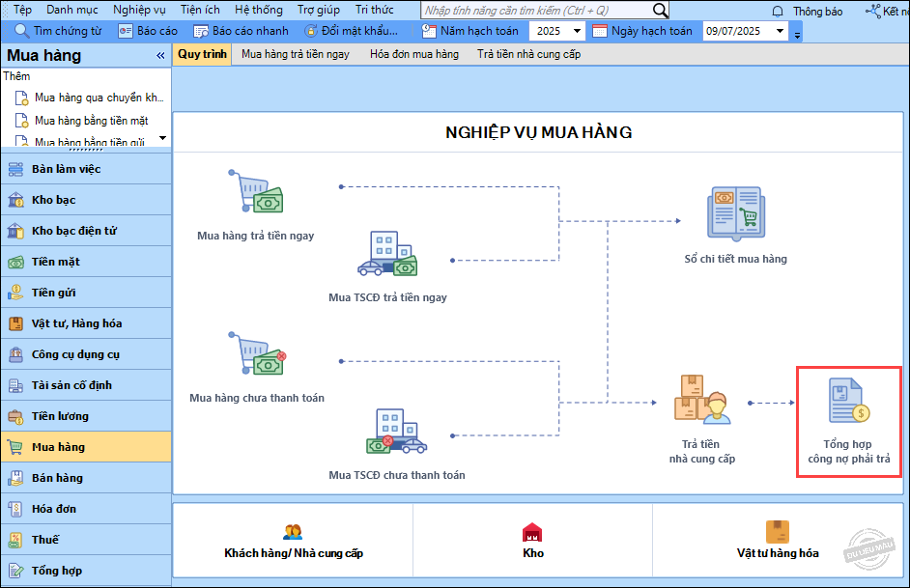Click Báo cáo nhanh toolbar button
910x588 pixels.
coord(241,31)
